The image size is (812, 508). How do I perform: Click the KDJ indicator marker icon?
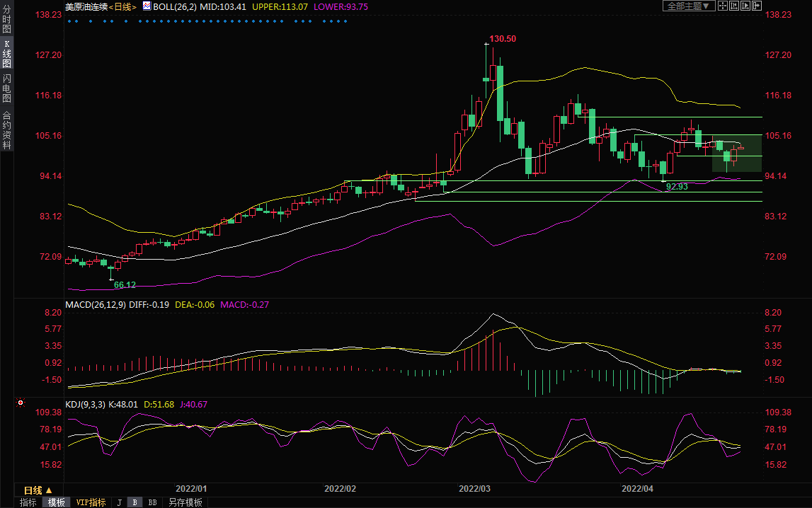click(x=20, y=403)
